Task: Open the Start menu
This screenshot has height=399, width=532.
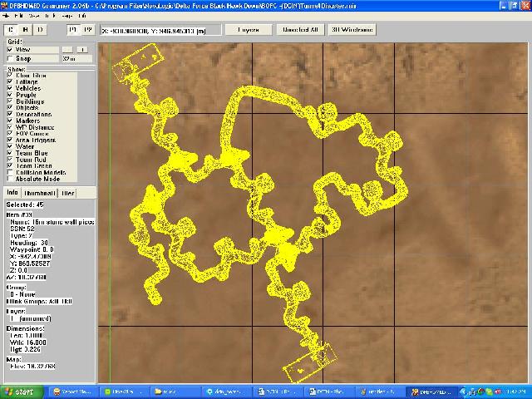Action: [x=19, y=392]
